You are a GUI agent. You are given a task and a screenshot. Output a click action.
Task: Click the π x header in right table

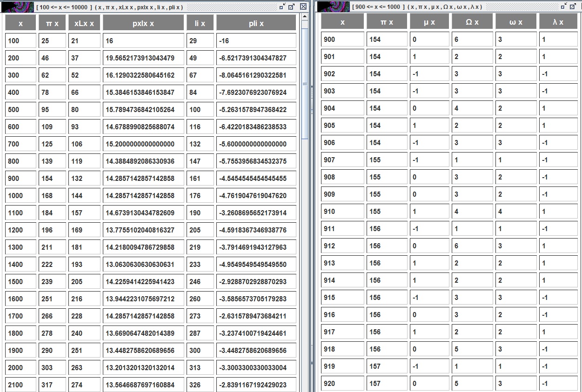point(387,22)
